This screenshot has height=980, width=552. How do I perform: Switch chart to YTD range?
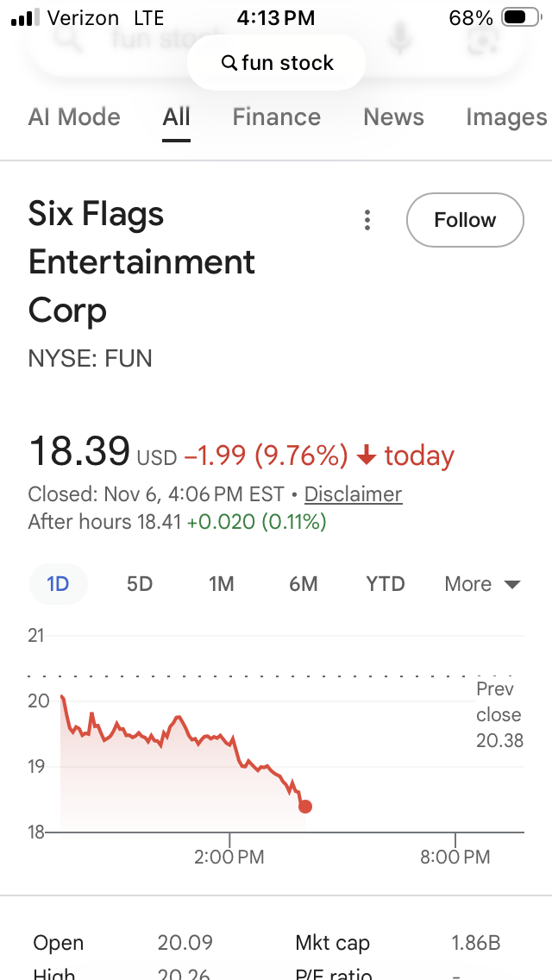point(386,584)
